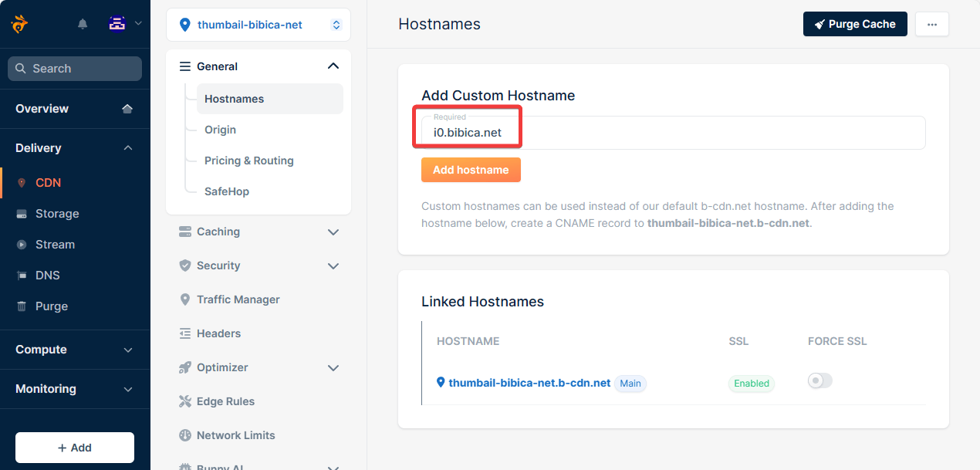This screenshot has width=980, height=470.
Task: Open Purge in the sidebar
Action: [x=52, y=306]
